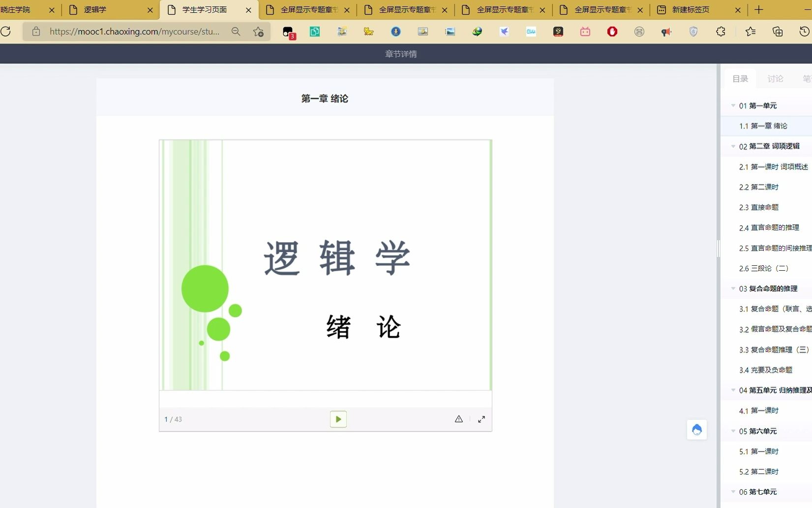Viewport: 812px width, 508px height.
Task: Open browser collections
Action: [x=778, y=32]
